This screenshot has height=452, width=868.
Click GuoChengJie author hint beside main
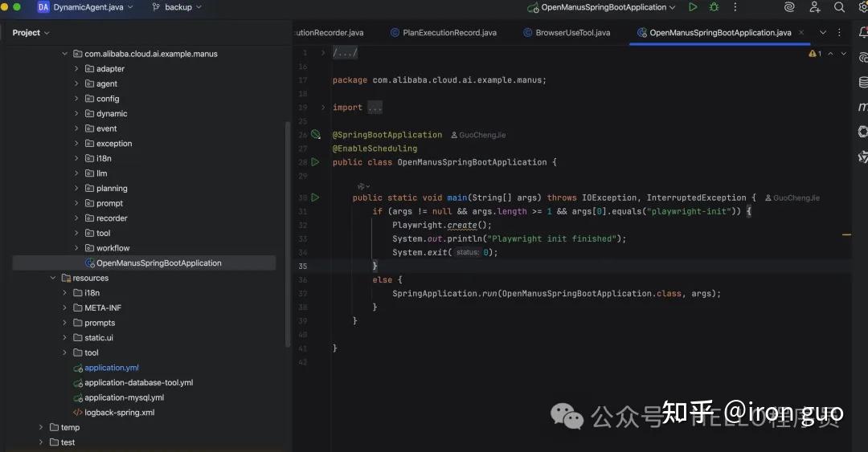click(x=792, y=197)
